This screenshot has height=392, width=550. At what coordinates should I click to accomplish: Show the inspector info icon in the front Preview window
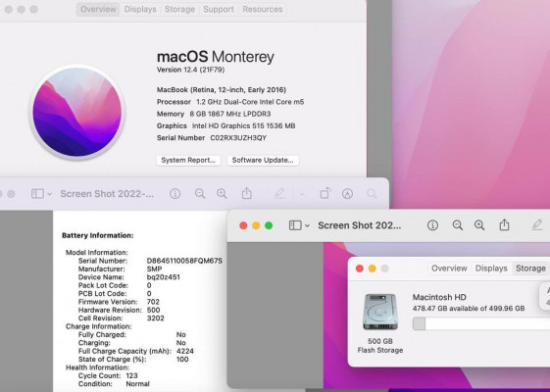click(432, 225)
